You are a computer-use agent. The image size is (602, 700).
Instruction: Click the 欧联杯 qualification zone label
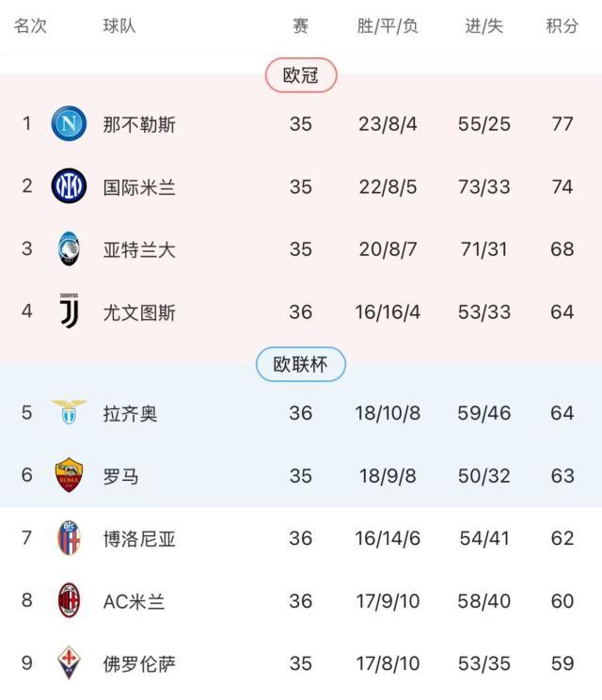pos(301,365)
